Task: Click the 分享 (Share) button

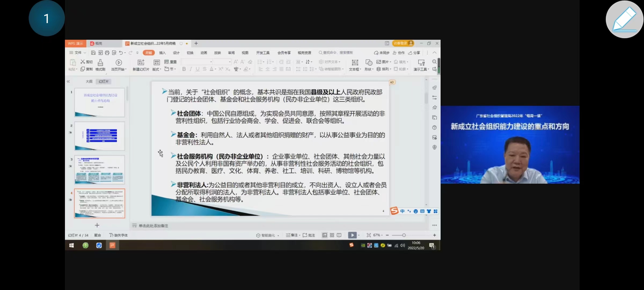Action: pyautogui.click(x=414, y=53)
